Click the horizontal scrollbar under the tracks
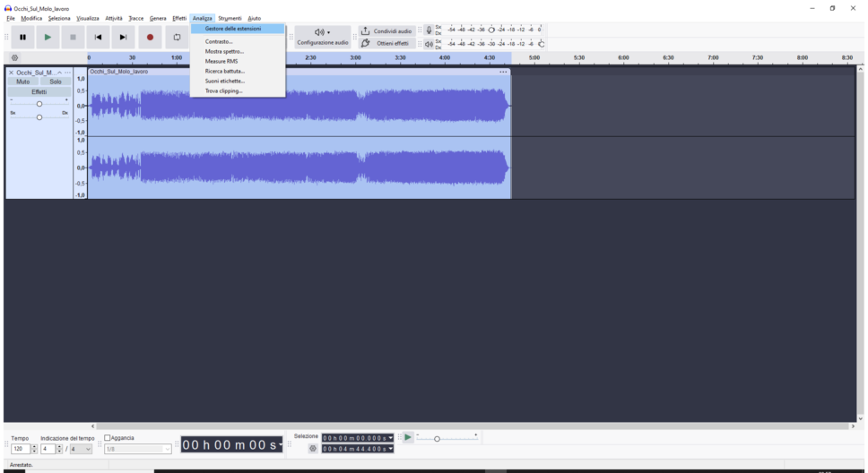Viewport: 868px width, 473px height. pos(473,426)
